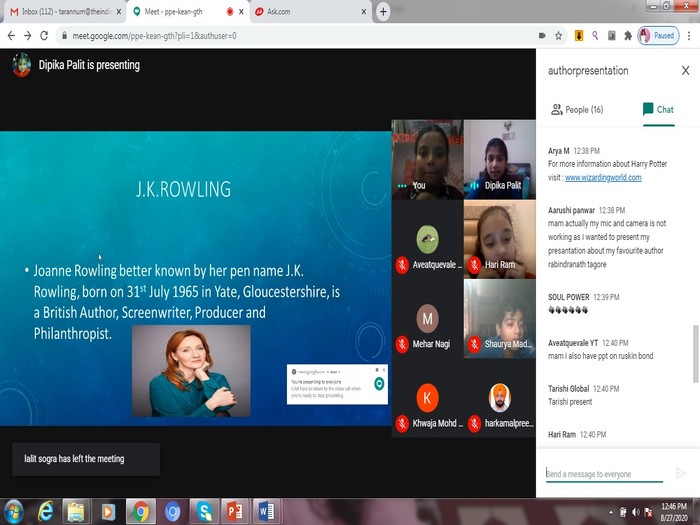Click the muted mic icon on Khwaja Mohd
The image size is (700, 525).
(402, 424)
